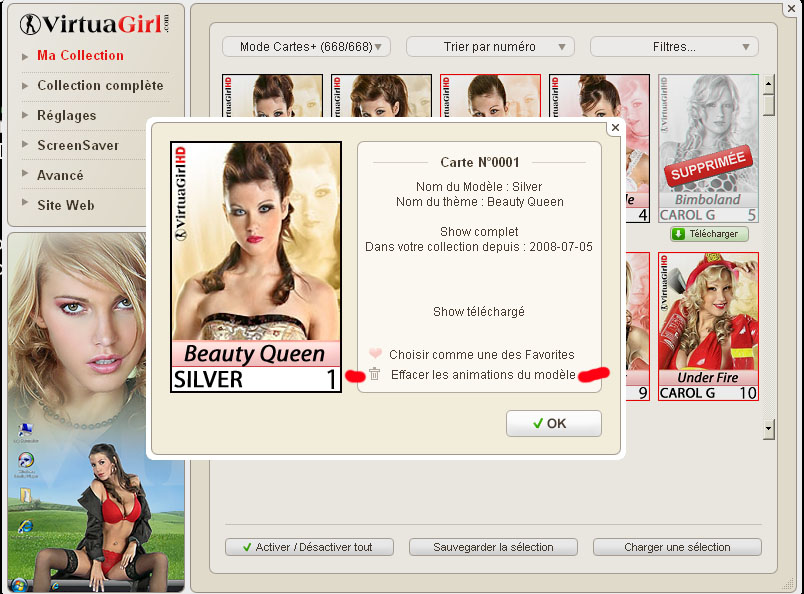
Task: Click Sauvegarder la sélection
Action: 493,547
